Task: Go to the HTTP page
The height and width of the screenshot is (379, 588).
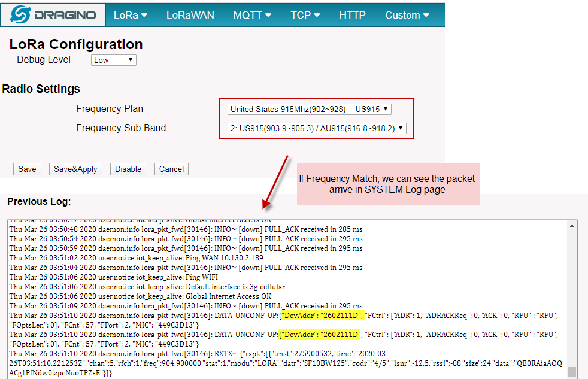Action: pyautogui.click(x=352, y=15)
